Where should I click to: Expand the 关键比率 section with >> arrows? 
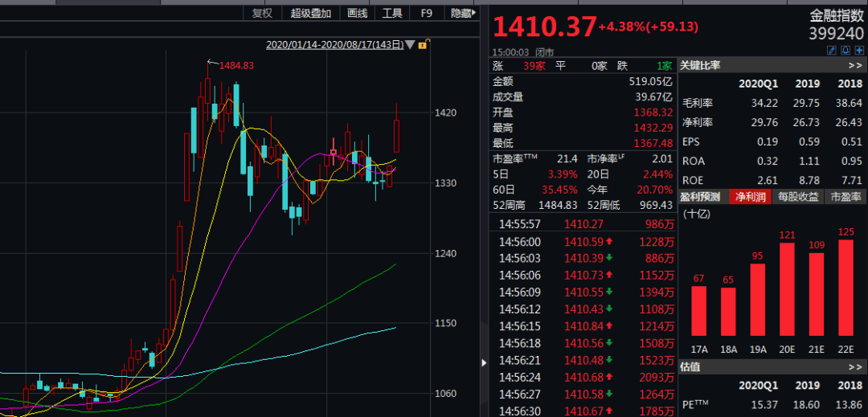point(855,66)
